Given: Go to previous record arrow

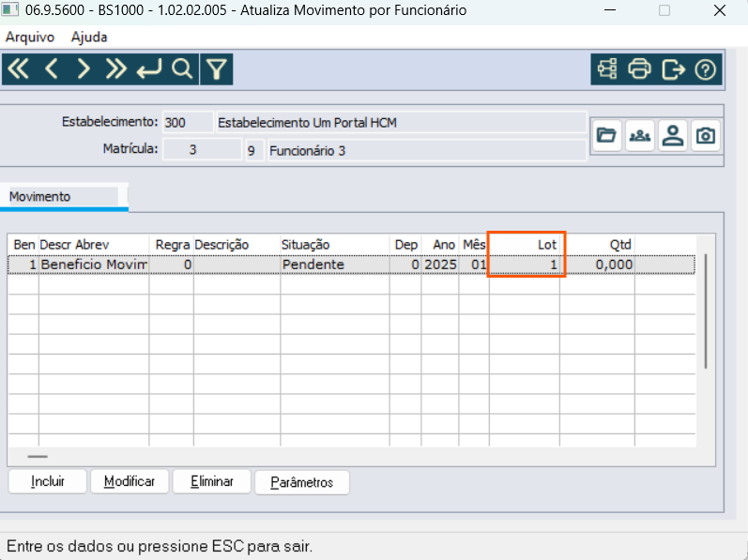Looking at the screenshot, I should click(x=52, y=69).
